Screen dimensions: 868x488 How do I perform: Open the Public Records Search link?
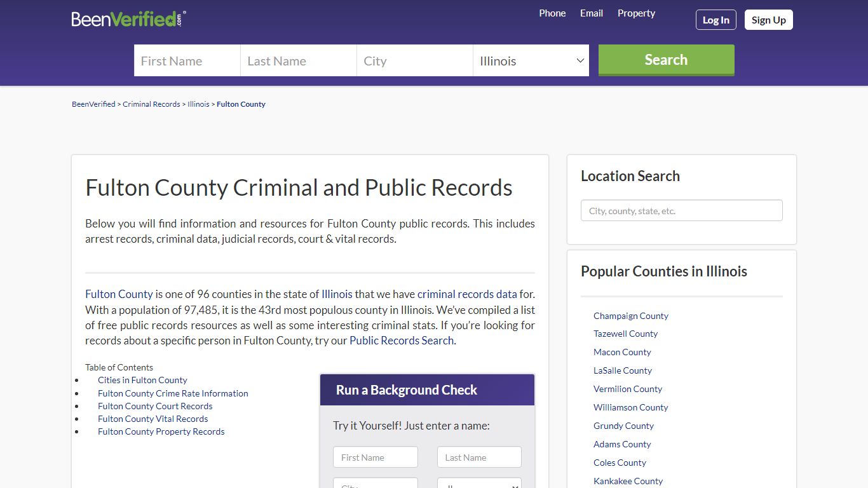(x=402, y=341)
